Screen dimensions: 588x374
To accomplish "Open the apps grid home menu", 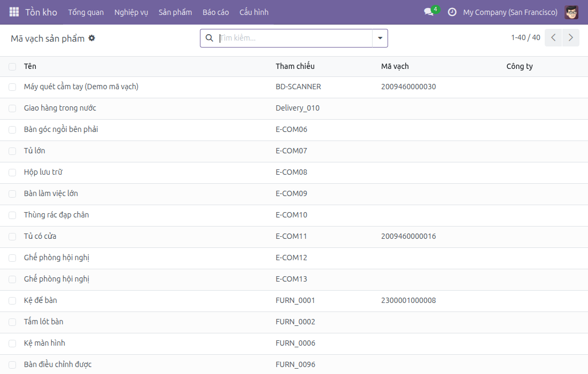I will click(14, 12).
